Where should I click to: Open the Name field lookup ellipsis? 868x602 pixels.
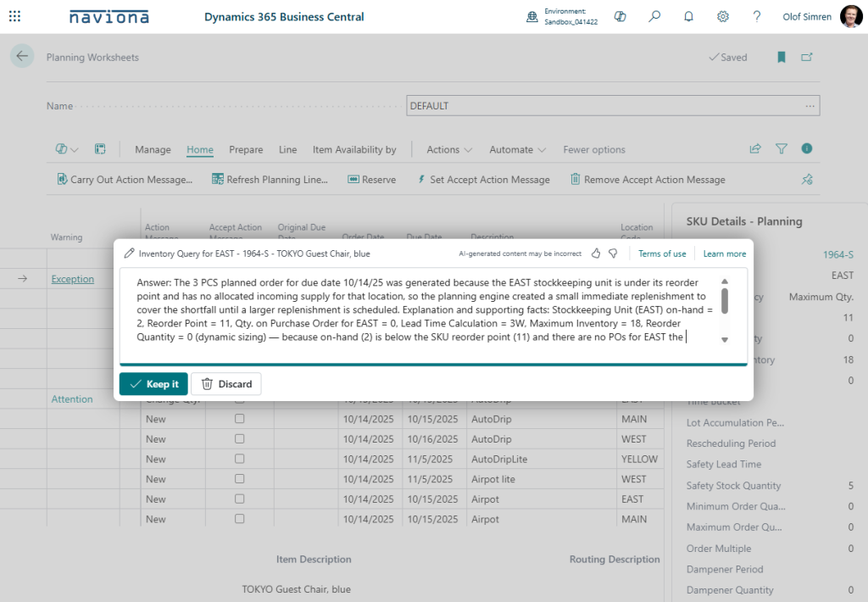[x=810, y=106]
